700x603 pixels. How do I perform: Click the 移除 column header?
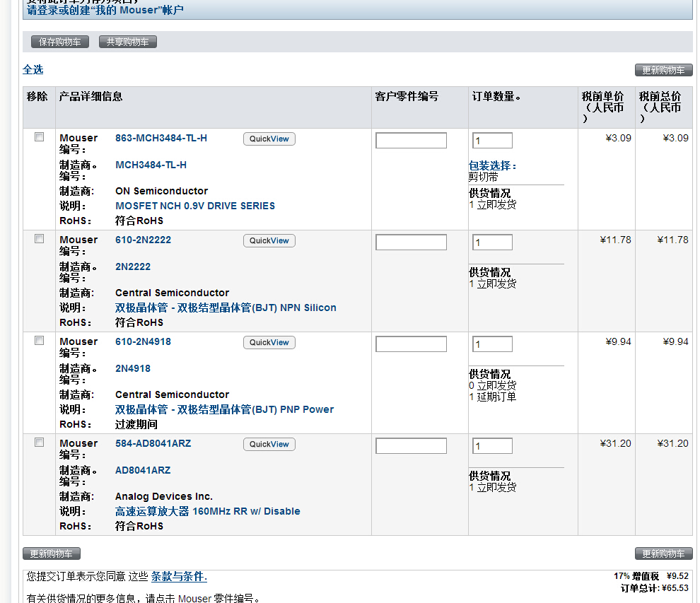pos(37,96)
